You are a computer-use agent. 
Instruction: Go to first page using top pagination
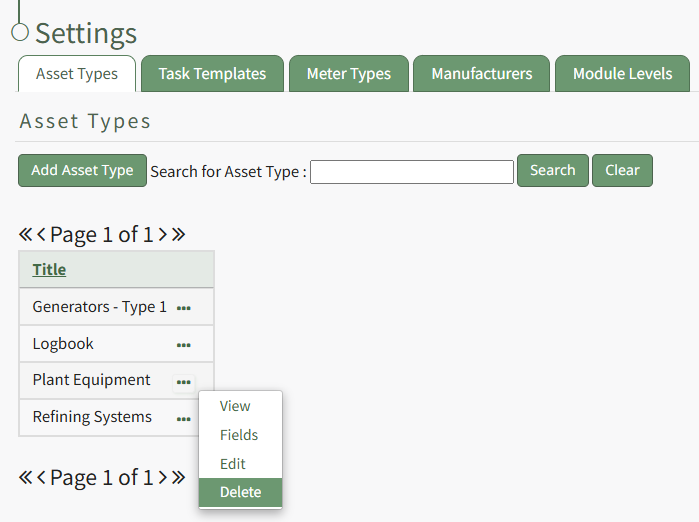[x=25, y=235]
